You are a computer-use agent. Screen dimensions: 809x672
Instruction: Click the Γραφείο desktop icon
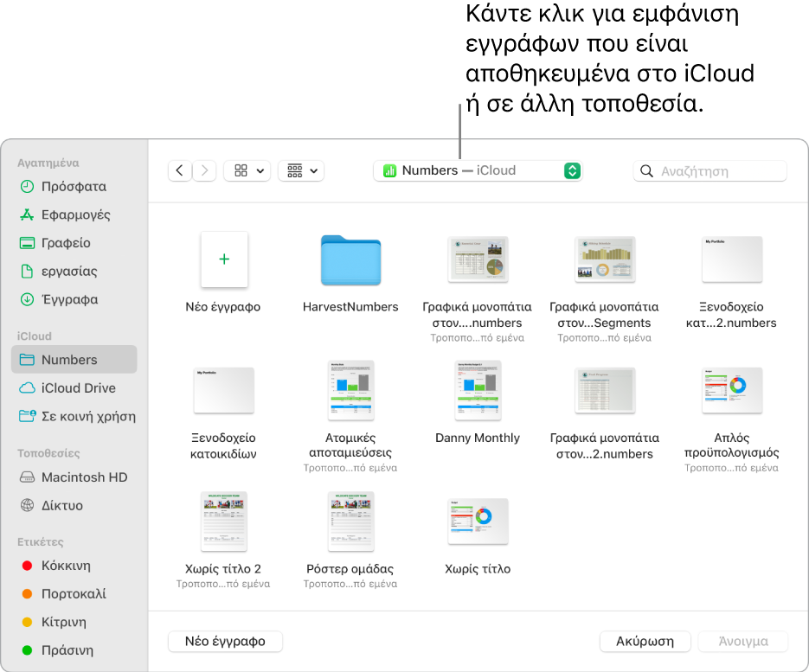click(27, 243)
